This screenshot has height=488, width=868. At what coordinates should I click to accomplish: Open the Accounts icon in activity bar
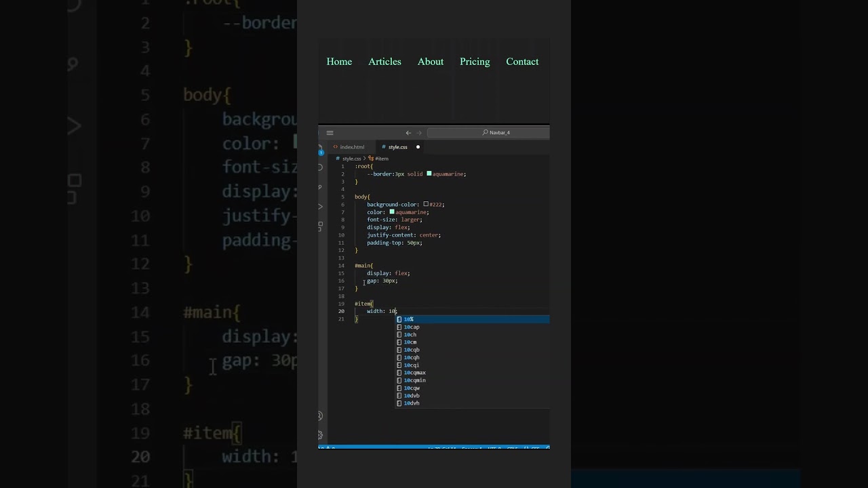point(320,415)
